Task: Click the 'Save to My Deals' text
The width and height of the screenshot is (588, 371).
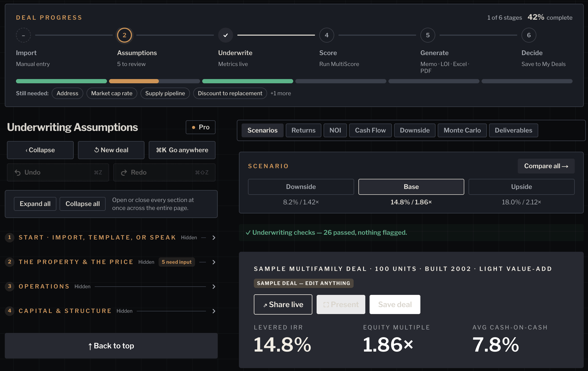Action: tap(544, 64)
